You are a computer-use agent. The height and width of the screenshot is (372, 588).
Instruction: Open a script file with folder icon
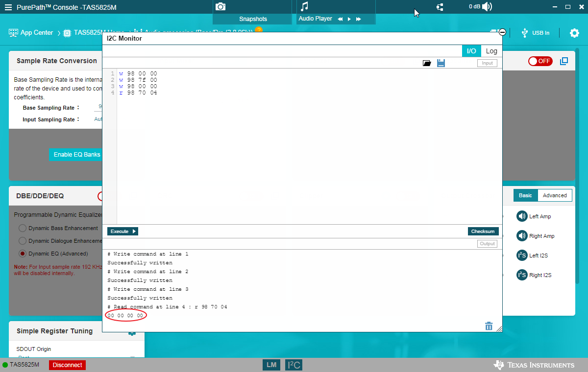click(x=427, y=63)
